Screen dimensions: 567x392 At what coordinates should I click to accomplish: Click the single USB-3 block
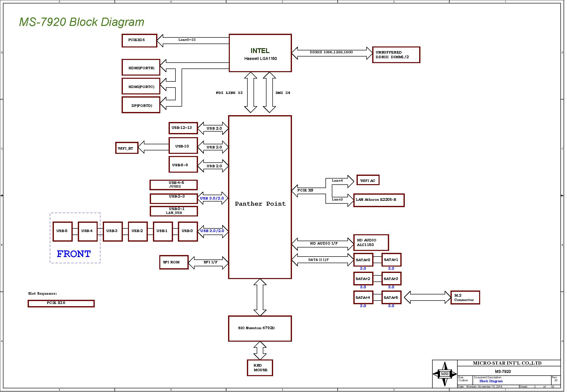(x=113, y=232)
